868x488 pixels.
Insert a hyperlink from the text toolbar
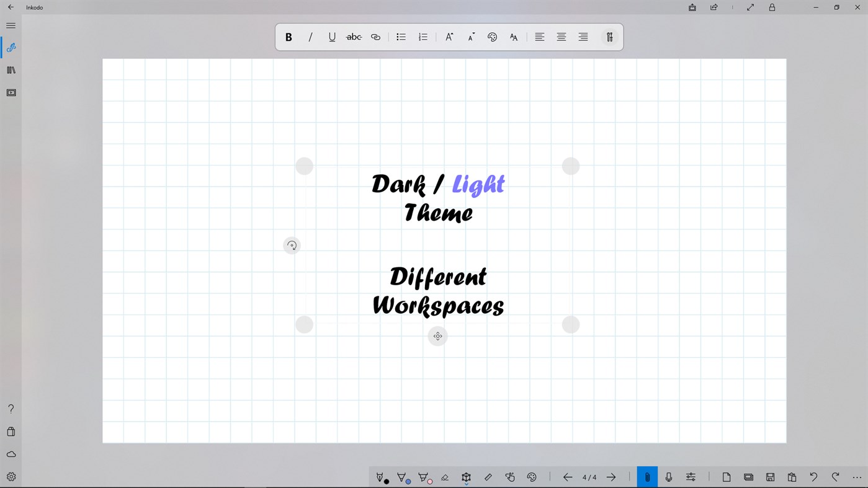tap(375, 37)
